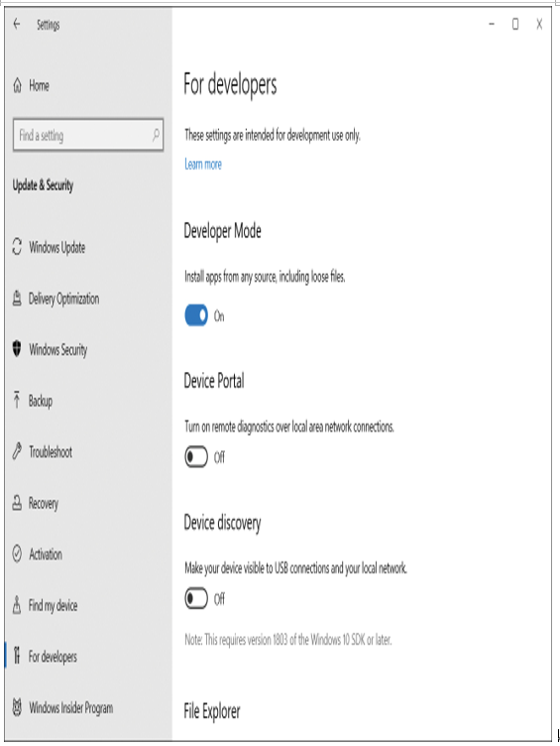
Task: Go back using the back arrow
Action: tap(17, 24)
